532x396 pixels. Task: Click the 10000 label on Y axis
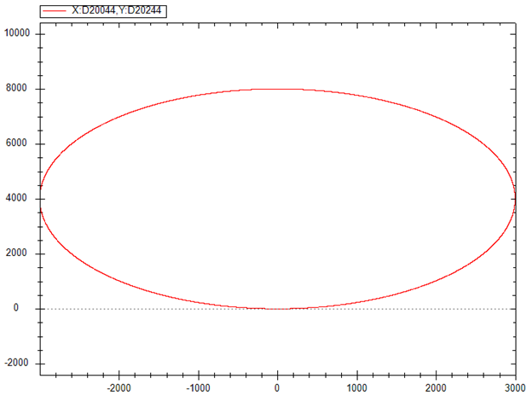click(x=17, y=33)
